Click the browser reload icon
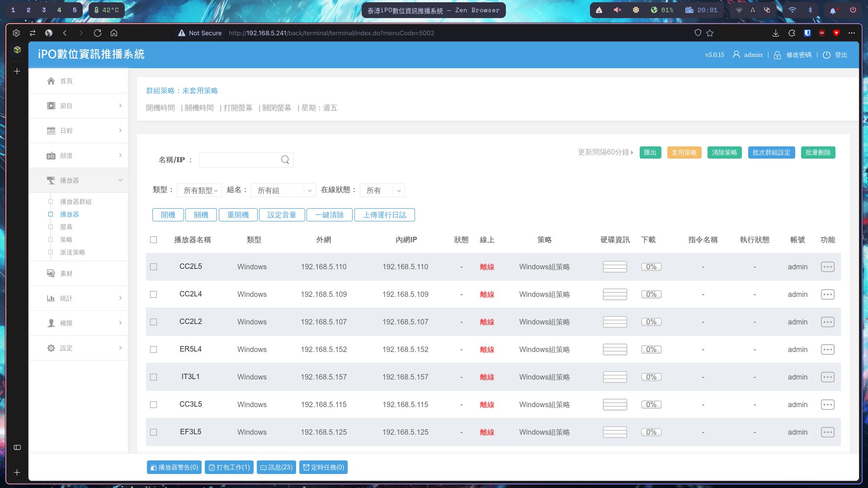This screenshot has width=868, height=488. pyautogui.click(x=97, y=33)
